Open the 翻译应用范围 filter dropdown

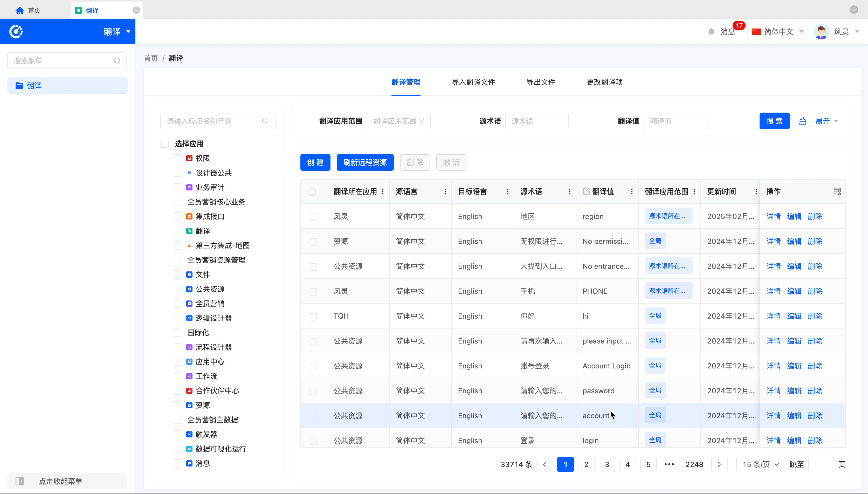[398, 121]
